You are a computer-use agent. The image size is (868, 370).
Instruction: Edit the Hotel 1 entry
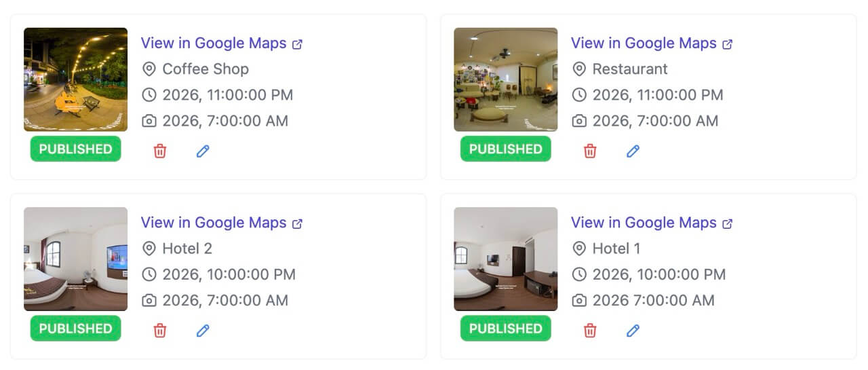[x=633, y=331]
